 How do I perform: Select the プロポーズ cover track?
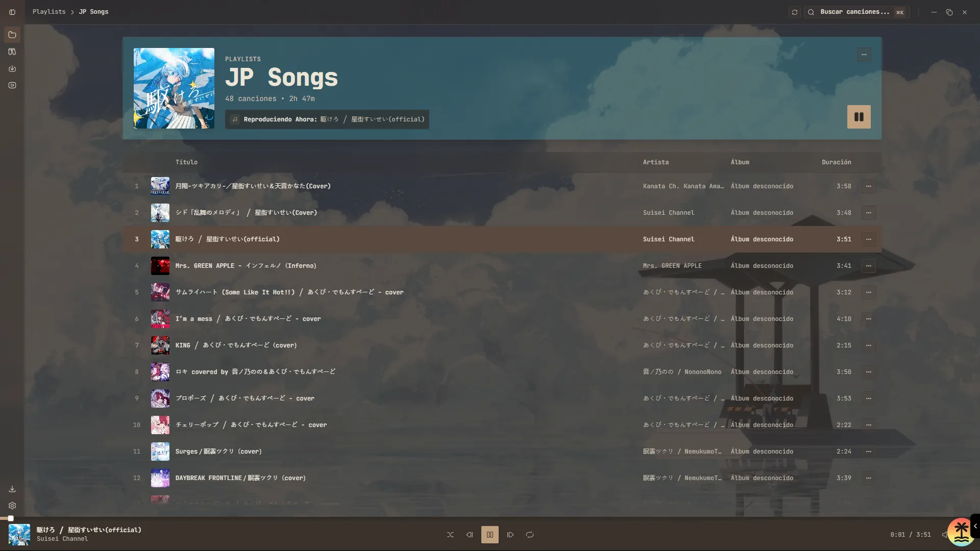(502, 398)
